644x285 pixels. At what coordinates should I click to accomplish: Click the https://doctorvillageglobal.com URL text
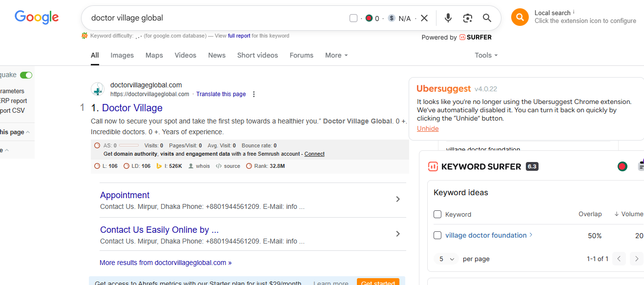[150, 94]
